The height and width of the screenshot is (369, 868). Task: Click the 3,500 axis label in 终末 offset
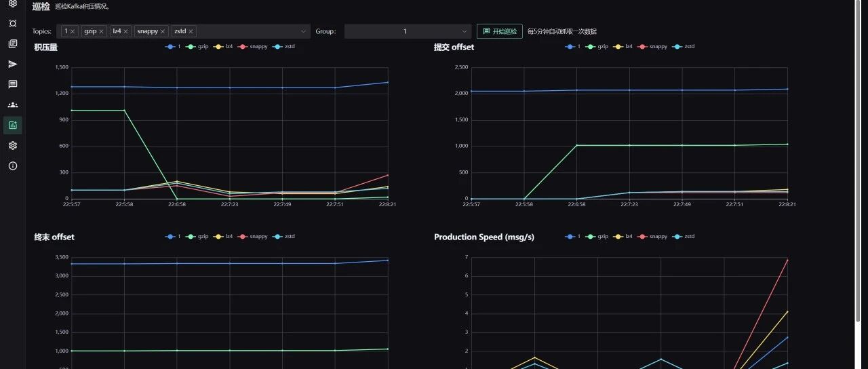pyautogui.click(x=61, y=257)
